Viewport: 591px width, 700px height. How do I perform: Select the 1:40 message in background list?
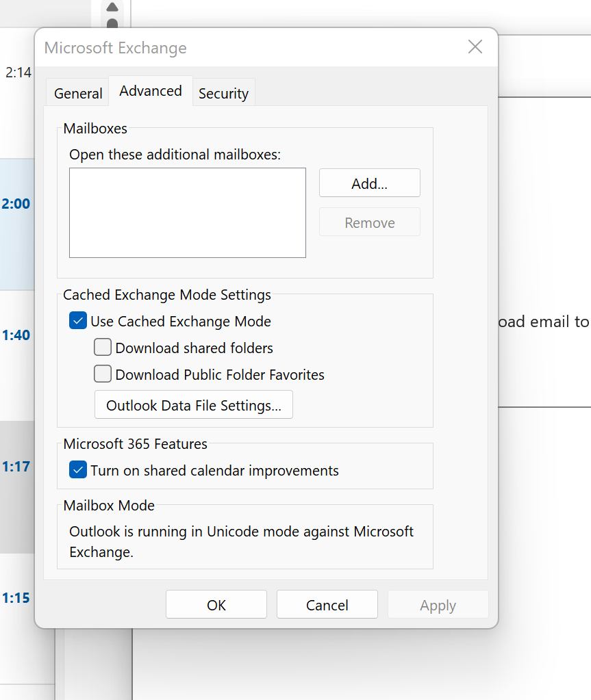pyautogui.click(x=17, y=355)
